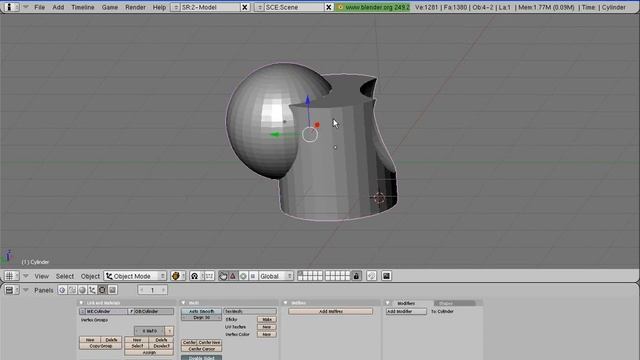Image resolution: width=640 pixels, height=360 pixels.
Task: Enable the rotate manipulator circle icon
Action: [243, 276]
